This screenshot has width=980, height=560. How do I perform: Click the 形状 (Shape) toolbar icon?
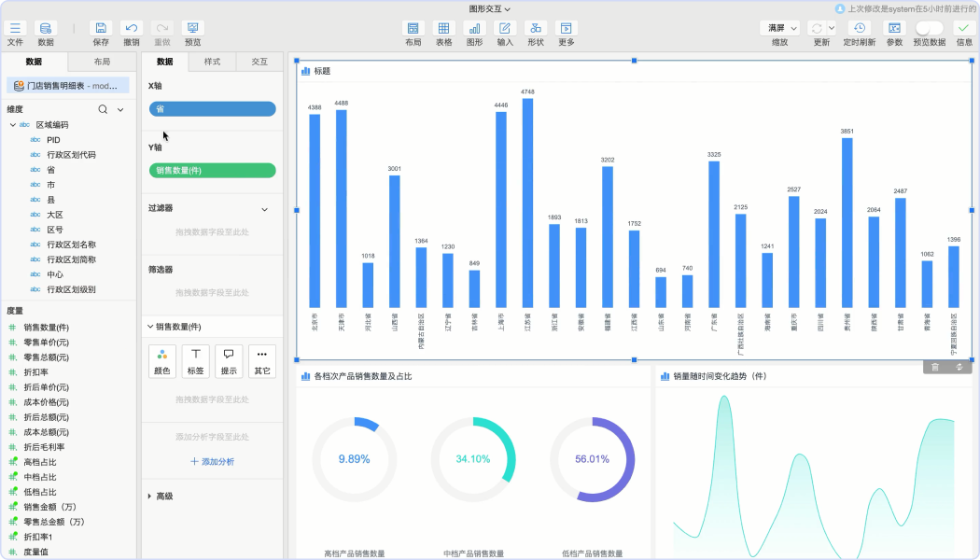pyautogui.click(x=535, y=29)
